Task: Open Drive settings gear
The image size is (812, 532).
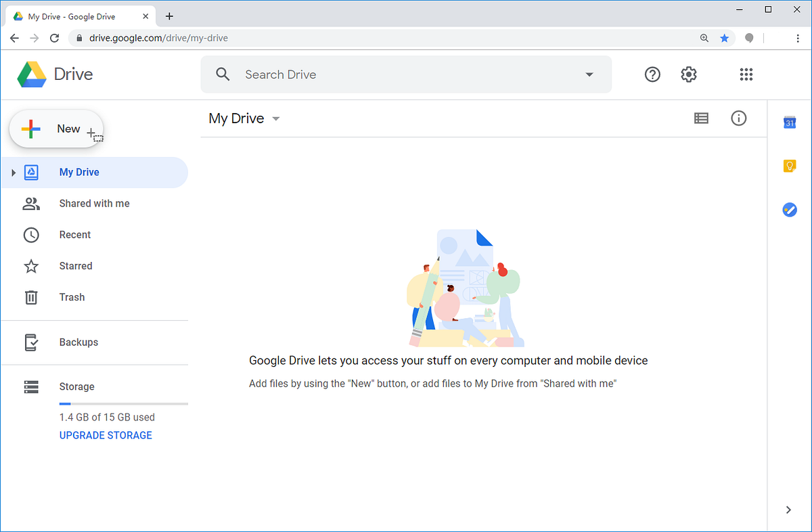Action: click(x=688, y=74)
